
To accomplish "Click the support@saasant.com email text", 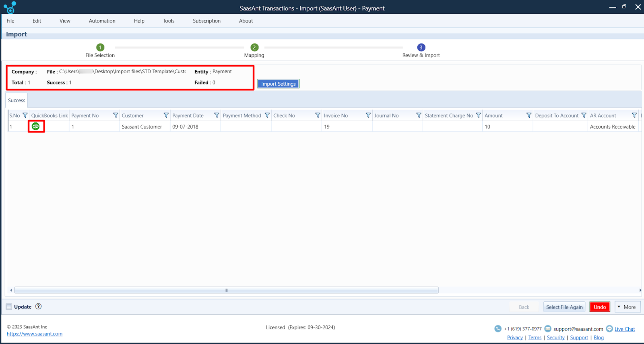I will click(578, 329).
